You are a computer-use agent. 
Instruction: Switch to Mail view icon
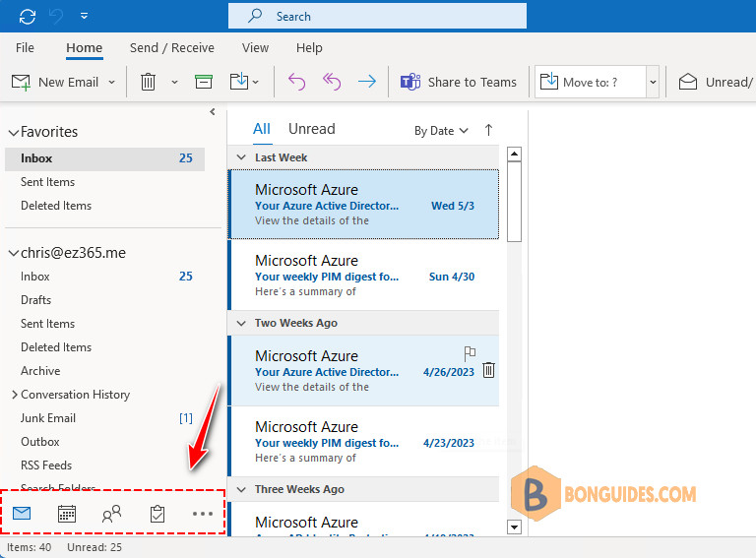(x=22, y=514)
